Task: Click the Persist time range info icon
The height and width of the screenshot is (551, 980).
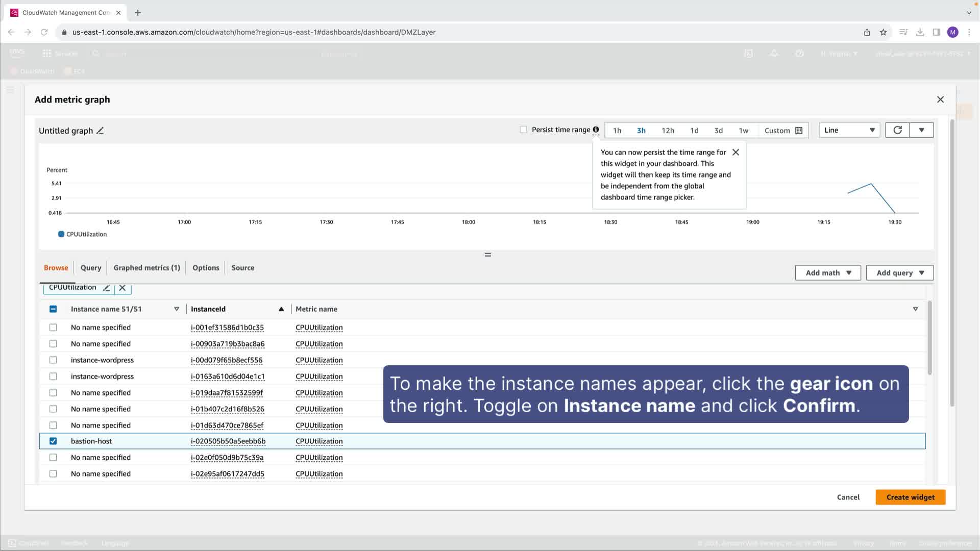Action: 596,130
